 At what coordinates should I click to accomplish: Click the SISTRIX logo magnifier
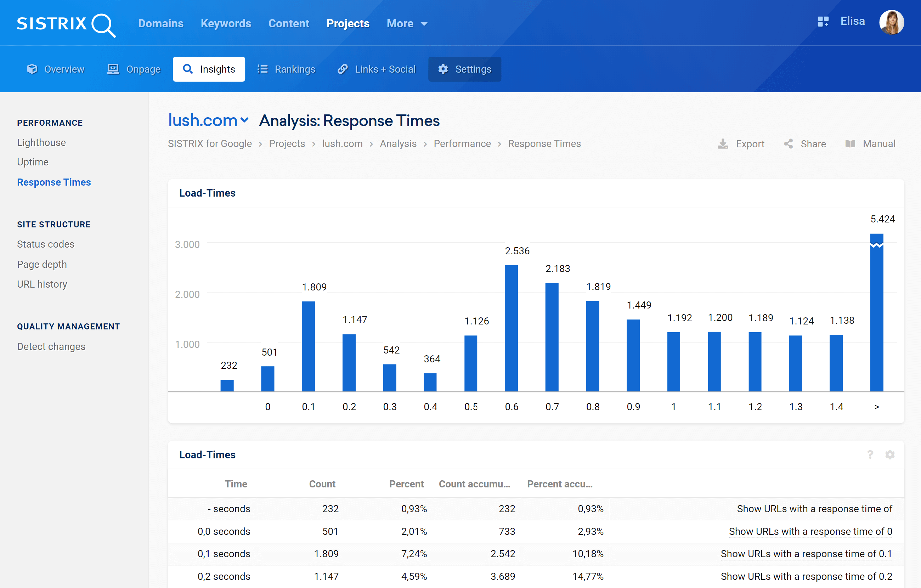104,25
